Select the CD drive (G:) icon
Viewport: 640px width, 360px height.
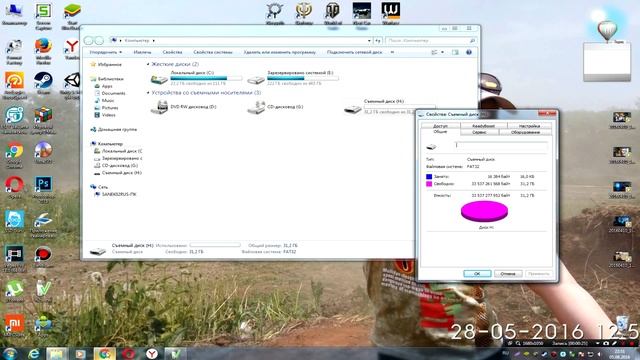click(256, 108)
